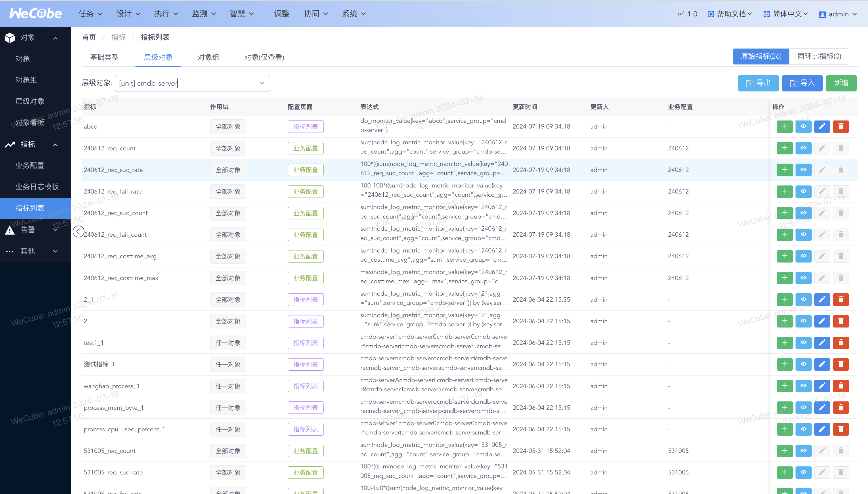Screen dimensions: 868x494
Task: Delete process_mem_byte_1 metric row
Action: tap(840, 407)
